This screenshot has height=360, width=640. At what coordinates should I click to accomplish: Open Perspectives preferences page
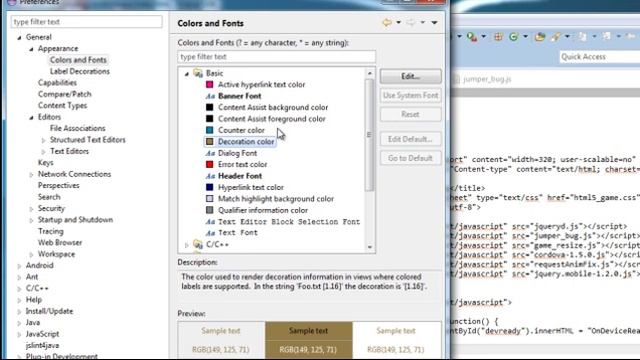[59, 186]
